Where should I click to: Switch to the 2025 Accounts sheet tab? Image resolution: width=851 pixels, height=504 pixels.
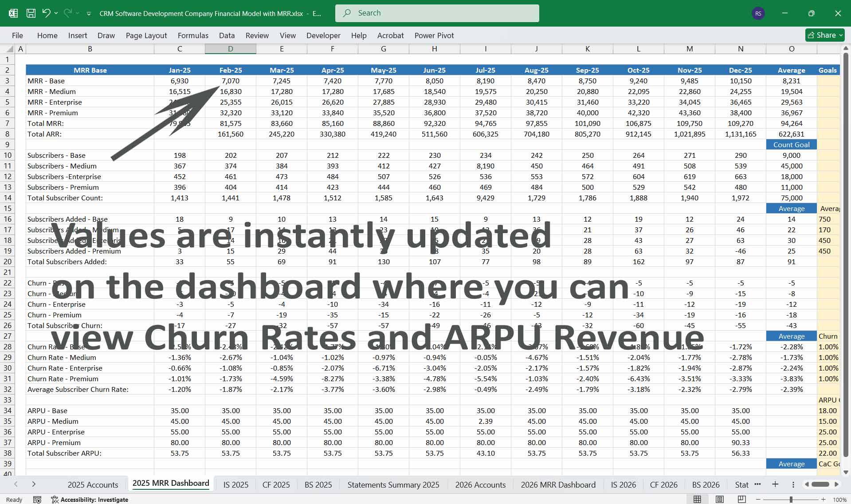tap(93, 484)
